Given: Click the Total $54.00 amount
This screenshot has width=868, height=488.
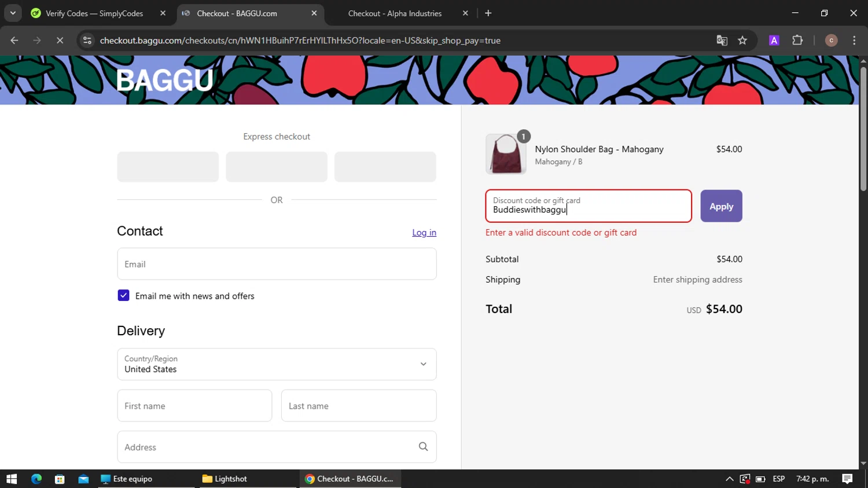Looking at the screenshot, I should 724,309.
